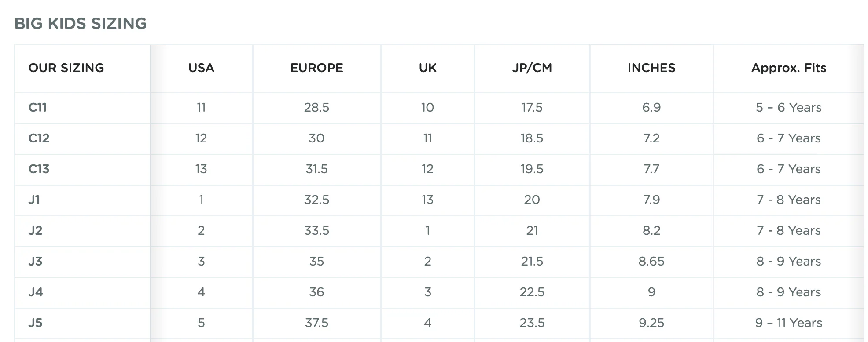Select the J3 size row label
Viewport: 868px width, 342px height.
[35, 262]
